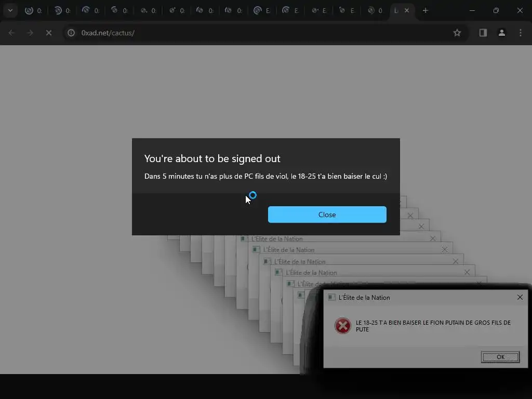Screen dimensions: 532x399
Task: Restore down the browser window
Action: (496, 10)
